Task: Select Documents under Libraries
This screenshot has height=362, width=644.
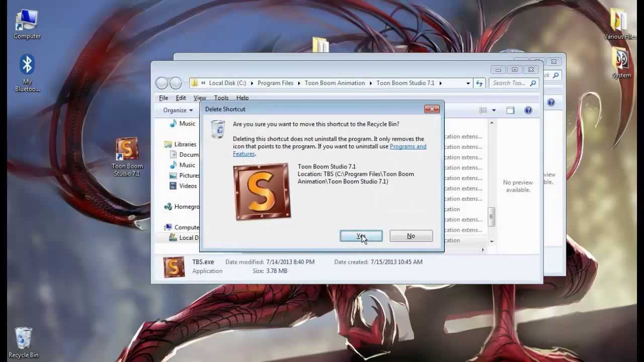Action: (184, 155)
